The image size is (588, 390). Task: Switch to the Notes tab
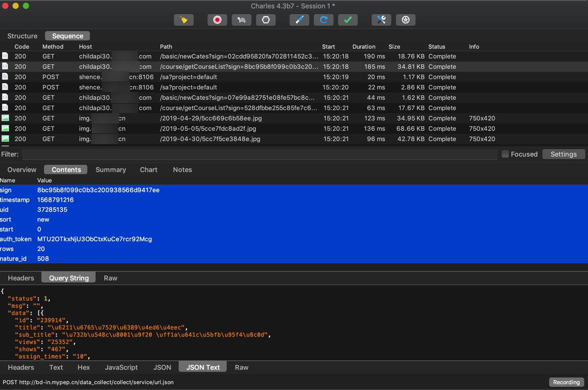pos(182,169)
